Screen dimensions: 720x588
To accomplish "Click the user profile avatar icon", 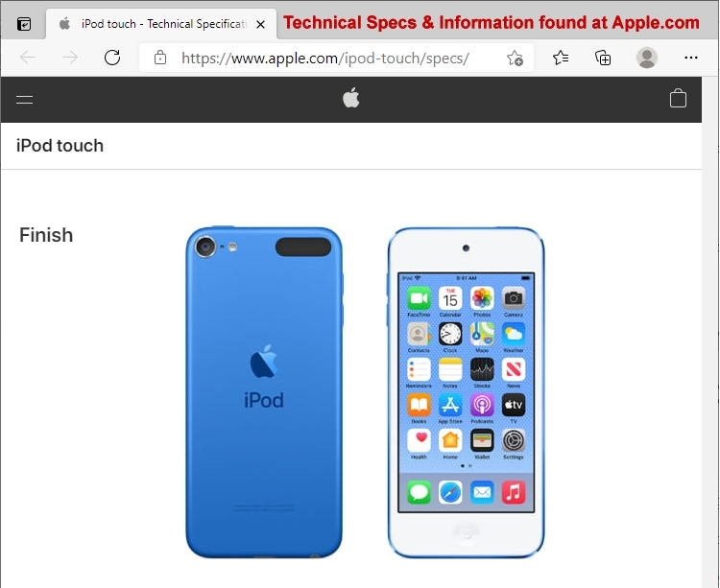I will coord(646,58).
